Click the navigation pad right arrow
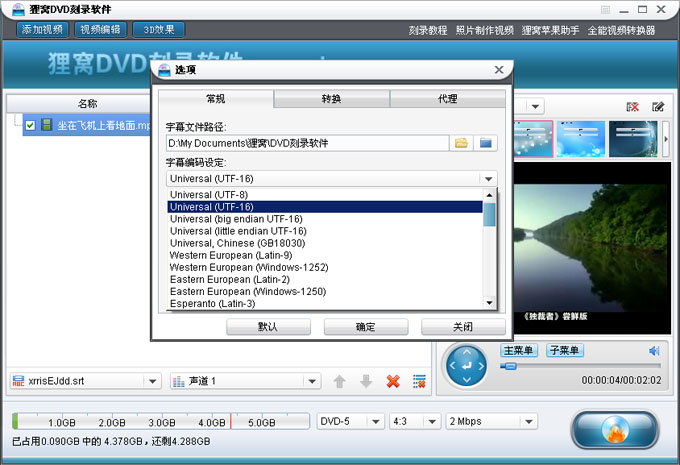This screenshot has width=680, height=465. [x=481, y=366]
